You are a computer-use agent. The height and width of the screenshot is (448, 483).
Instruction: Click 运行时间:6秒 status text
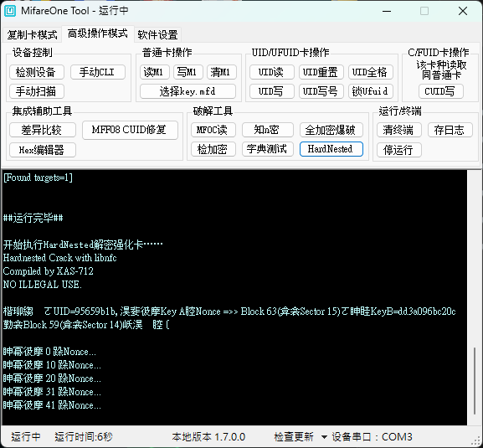[84, 436]
